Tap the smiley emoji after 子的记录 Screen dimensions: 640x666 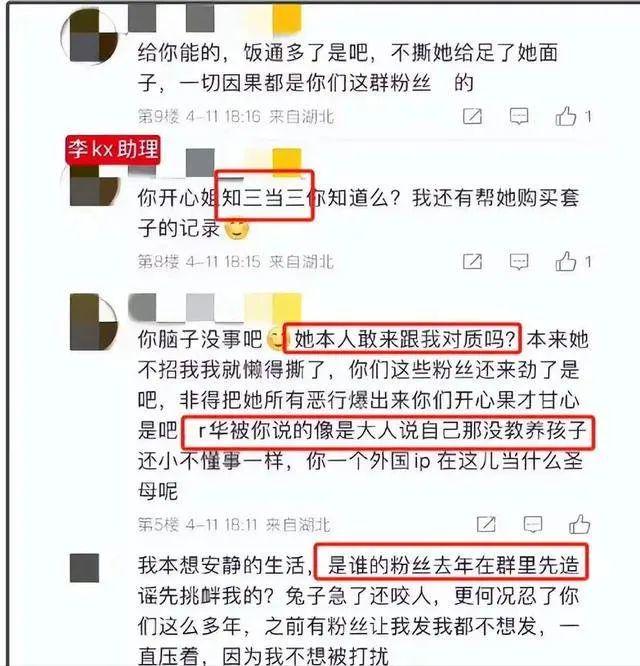(237, 229)
